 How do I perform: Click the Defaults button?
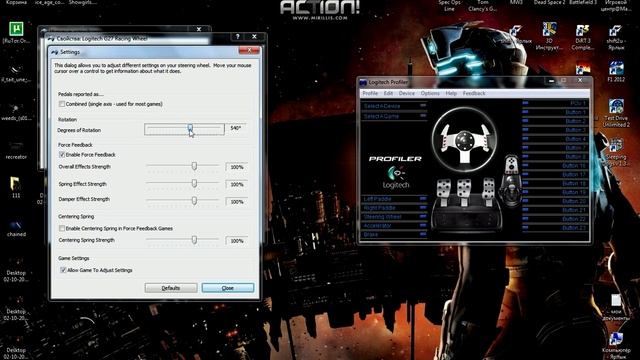(171, 288)
